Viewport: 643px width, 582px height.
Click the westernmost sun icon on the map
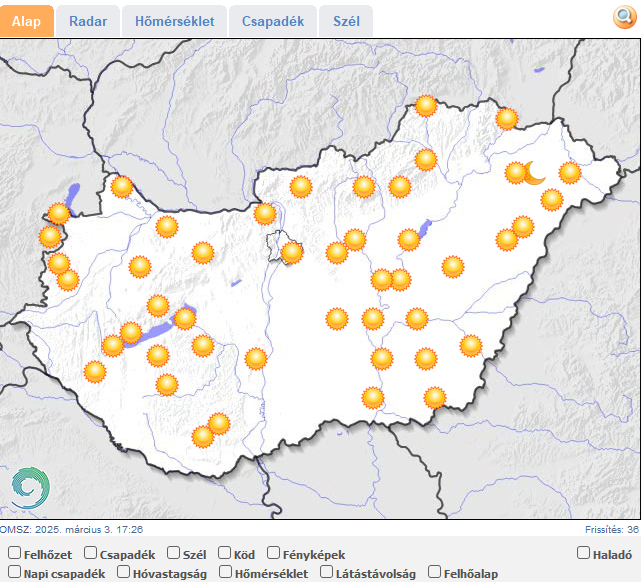pos(49,237)
